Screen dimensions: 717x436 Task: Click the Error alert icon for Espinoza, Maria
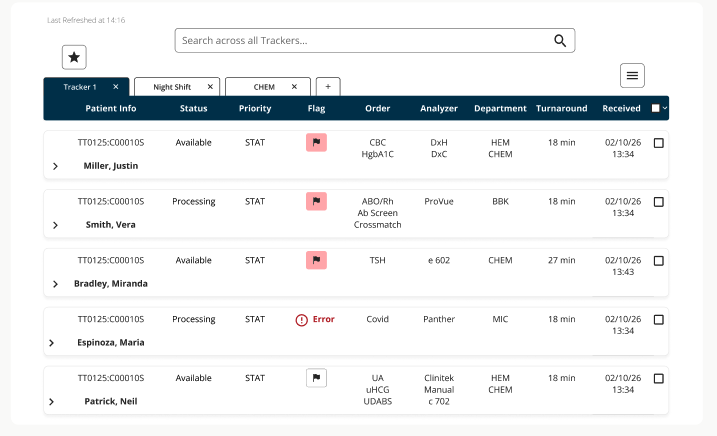click(x=301, y=320)
